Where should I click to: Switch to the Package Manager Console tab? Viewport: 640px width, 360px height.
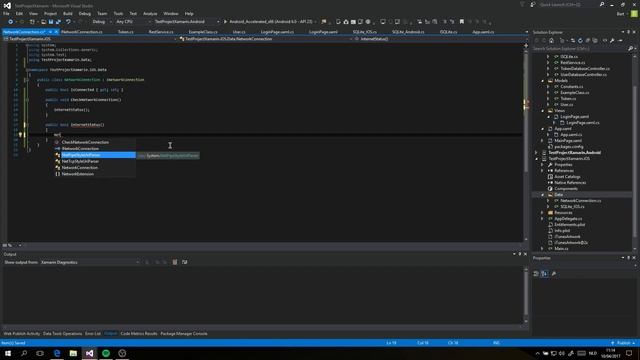pyautogui.click(x=184, y=334)
